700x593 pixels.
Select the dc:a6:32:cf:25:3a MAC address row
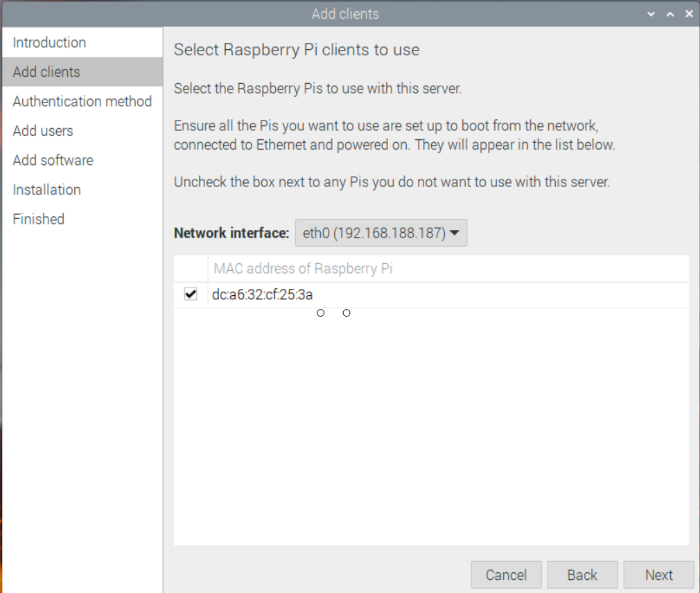(431, 294)
